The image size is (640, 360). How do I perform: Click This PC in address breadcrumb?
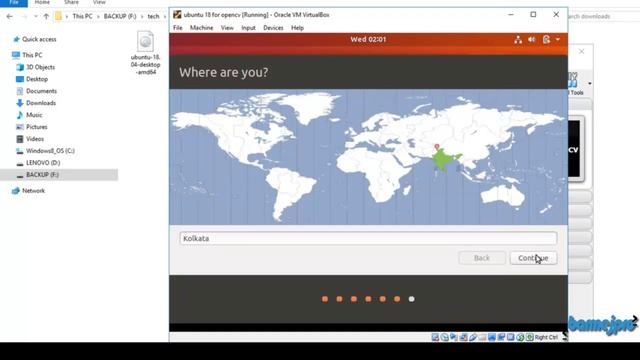(82, 16)
